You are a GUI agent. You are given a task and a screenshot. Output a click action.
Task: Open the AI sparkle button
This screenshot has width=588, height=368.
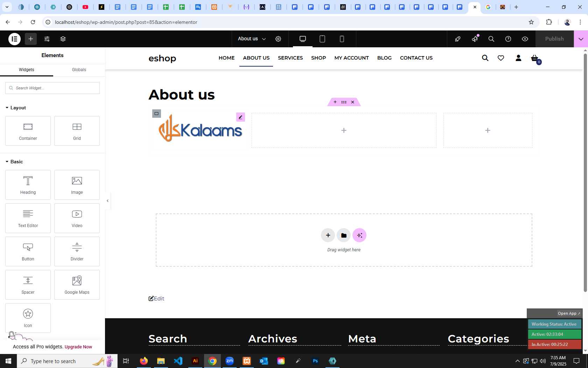[359, 235]
